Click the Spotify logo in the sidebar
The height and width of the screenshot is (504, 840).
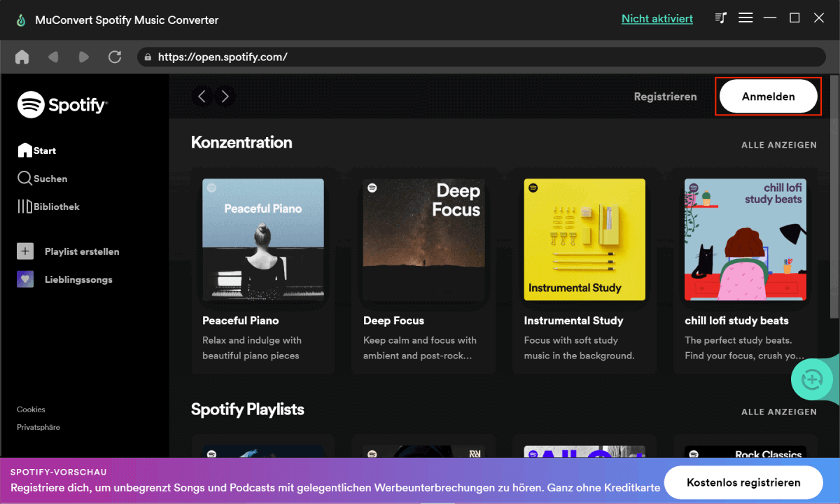coord(62,105)
